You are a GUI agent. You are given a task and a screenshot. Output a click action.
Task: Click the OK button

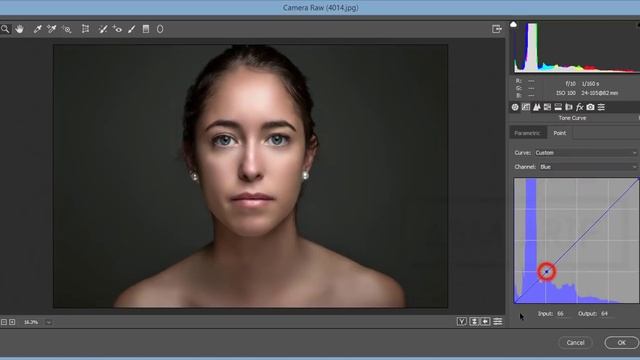(x=621, y=342)
